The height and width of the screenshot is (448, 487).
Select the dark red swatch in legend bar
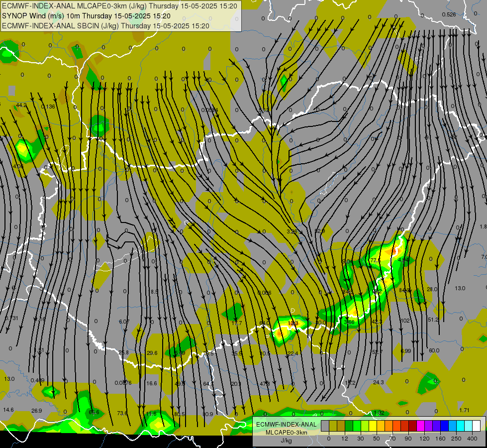(412, 426)
